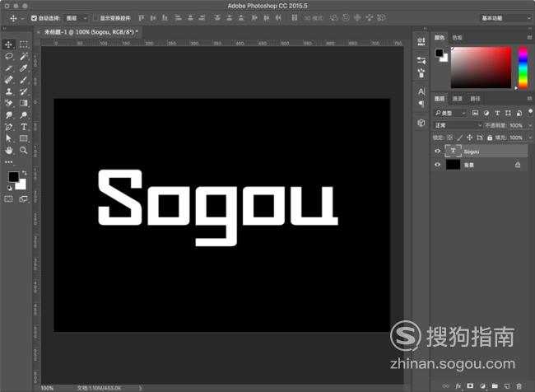Select the Hand tool
Image resolution: width=535 pixels, height=392 pixels.
tap(8, 150)
